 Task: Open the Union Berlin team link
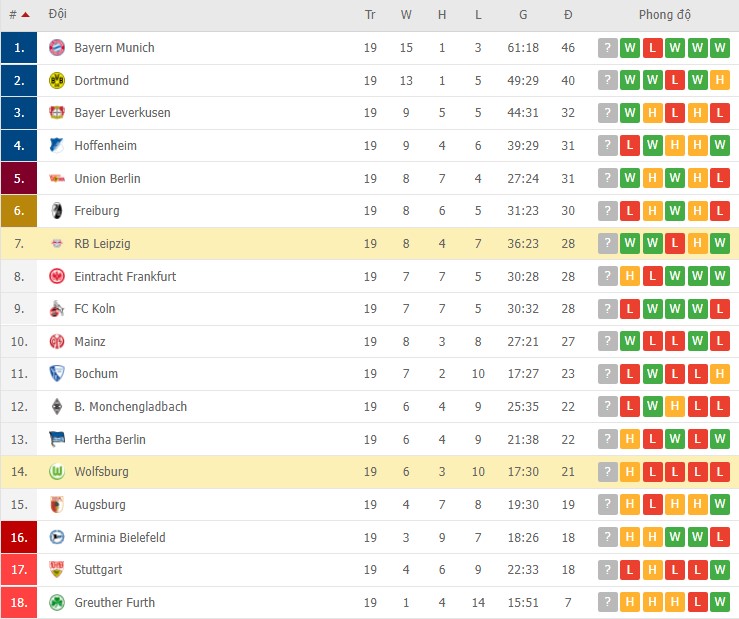click(x=107, y=179)
